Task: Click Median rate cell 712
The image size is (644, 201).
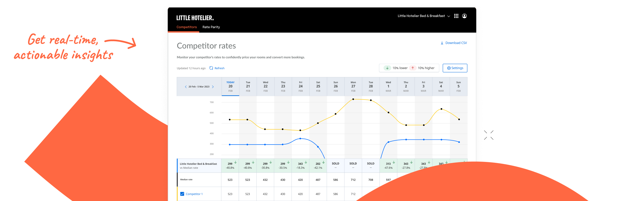Action: [353, 180]
